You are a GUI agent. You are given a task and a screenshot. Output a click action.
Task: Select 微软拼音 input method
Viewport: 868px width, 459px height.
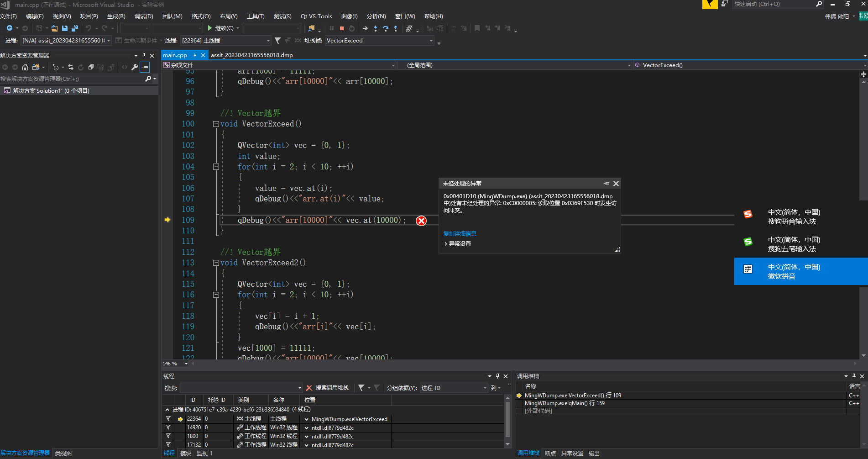tap(801, 271)
